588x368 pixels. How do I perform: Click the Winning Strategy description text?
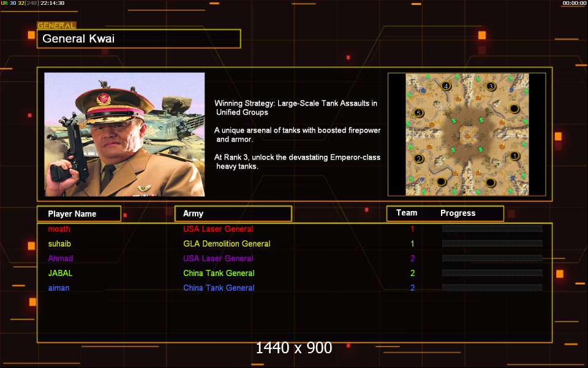point(296,108)
